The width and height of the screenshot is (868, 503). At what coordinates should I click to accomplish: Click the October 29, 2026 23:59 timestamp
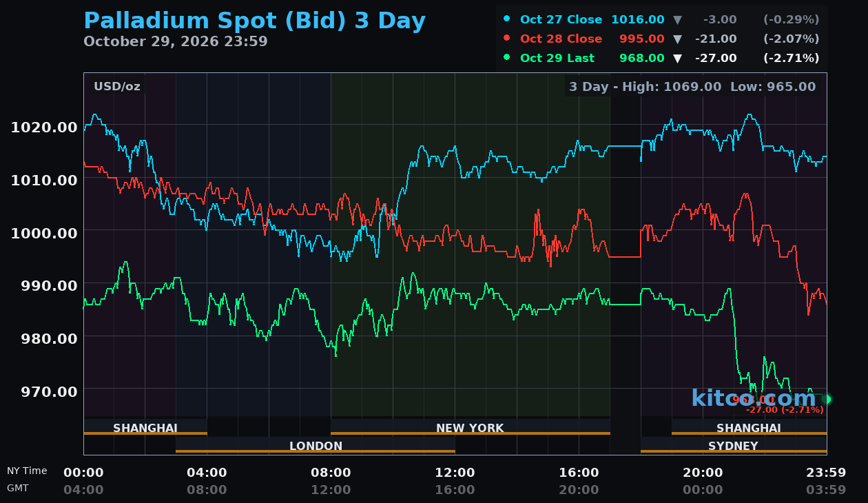pyautogui.click(x=176, y=42)
